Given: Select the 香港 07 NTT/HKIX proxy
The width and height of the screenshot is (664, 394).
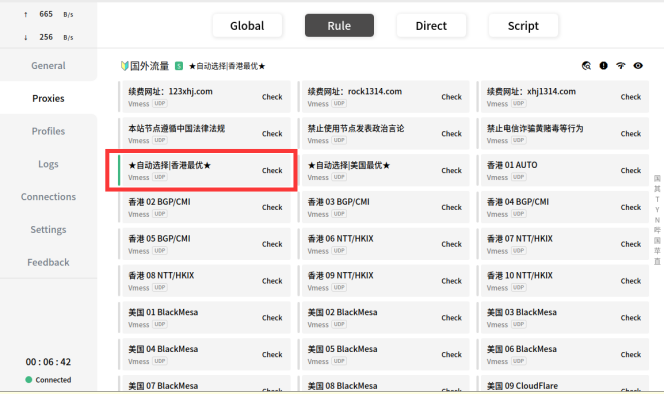Looking at the screenshot, I should click(563, 244).
